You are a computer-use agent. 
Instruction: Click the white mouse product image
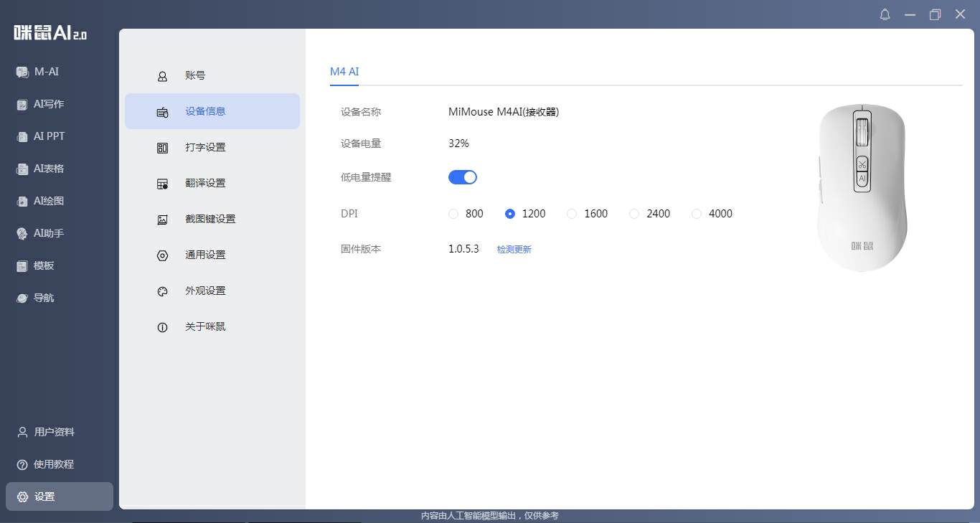(x=862, y=188)
